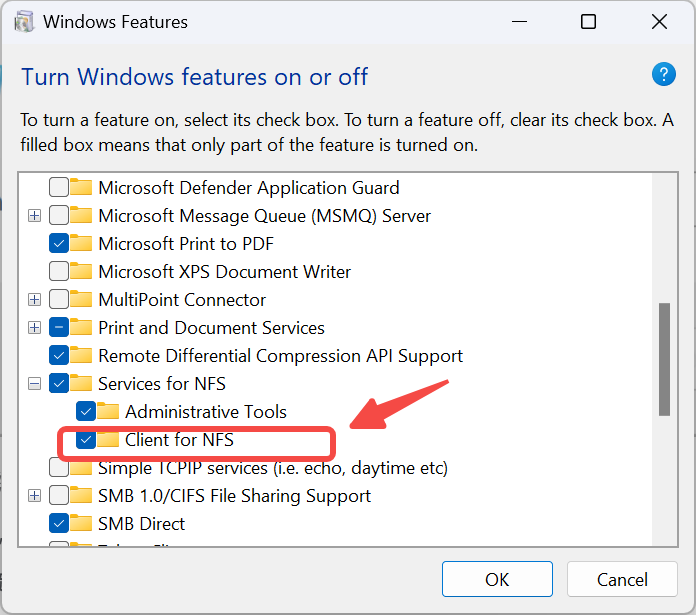
Task: Select the MultiPoint Connector folder icon
Action: tap(81, 300)
